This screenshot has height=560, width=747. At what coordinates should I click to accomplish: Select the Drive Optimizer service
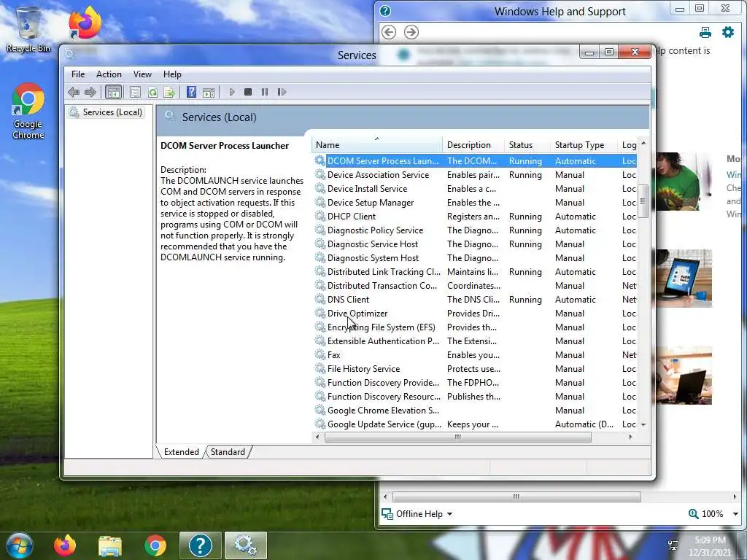[x=475, y=314]
